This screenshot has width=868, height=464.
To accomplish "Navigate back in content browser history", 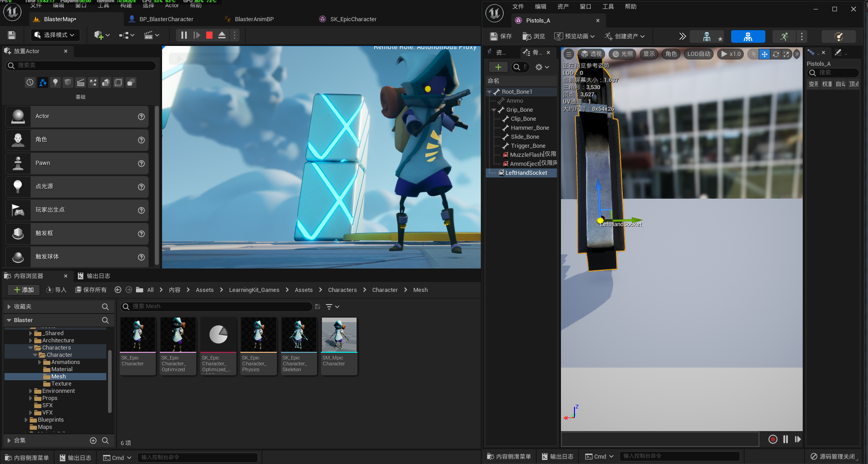I will (118, 290).
